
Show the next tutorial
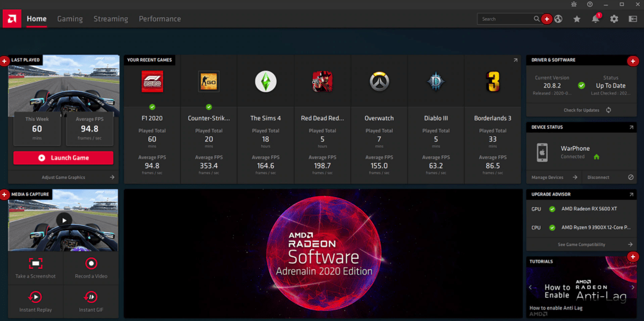point(632,287)
